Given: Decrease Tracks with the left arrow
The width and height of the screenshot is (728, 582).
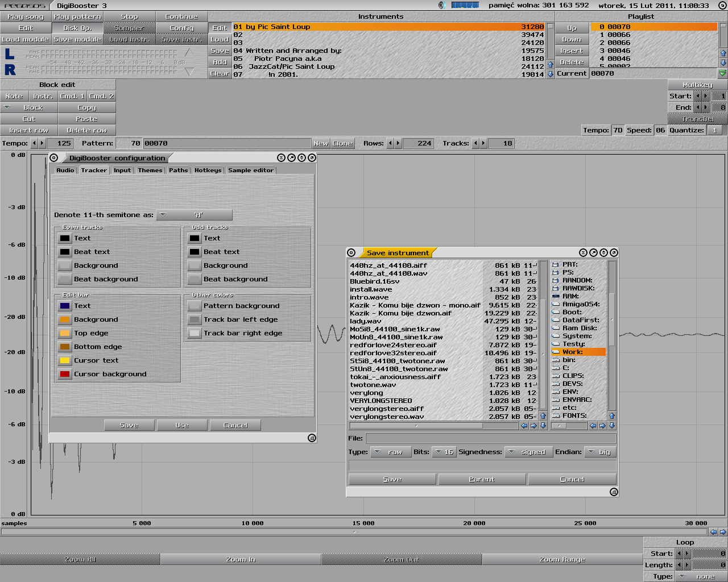Looking at the screenshot, I should click(475, 143).
